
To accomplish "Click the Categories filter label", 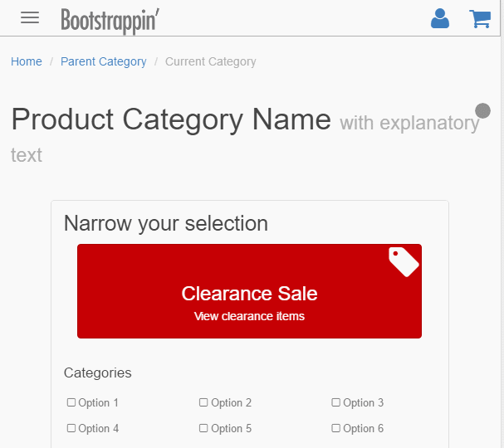I will tap(98, 373).
